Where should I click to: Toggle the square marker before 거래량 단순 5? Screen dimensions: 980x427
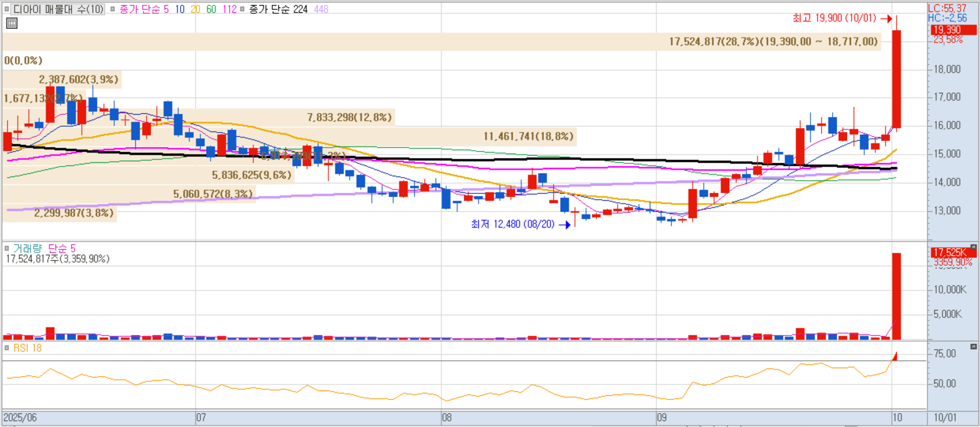pyautogui.click(x=7, y=248)
